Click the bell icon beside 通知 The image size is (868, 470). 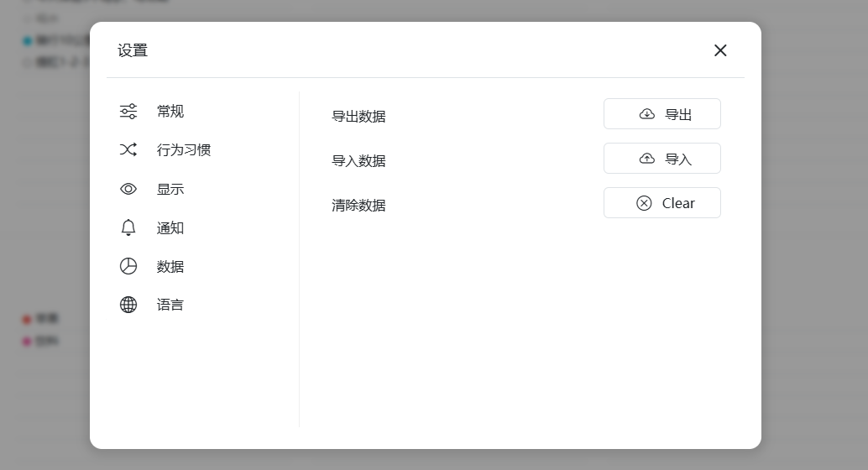pos(128,227)
